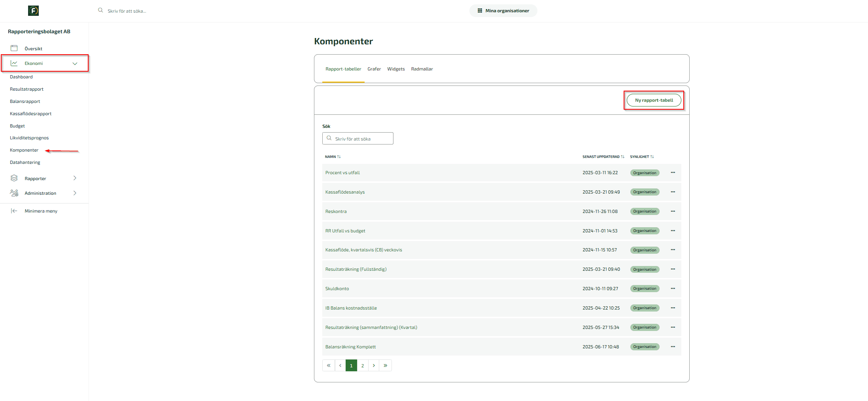Click the Administration people icon

tap(14, 193)
